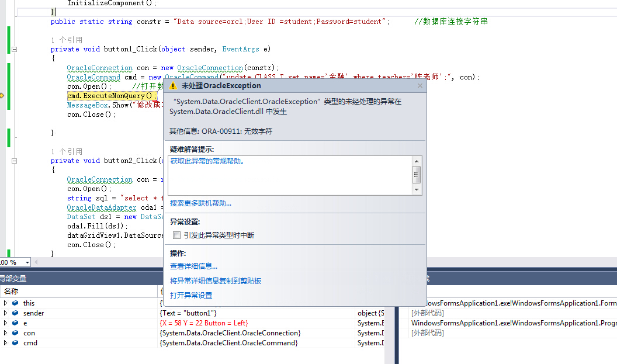Click the 疑难解答提示 section heading
617x364 pixels.
(x=192, y=150)
